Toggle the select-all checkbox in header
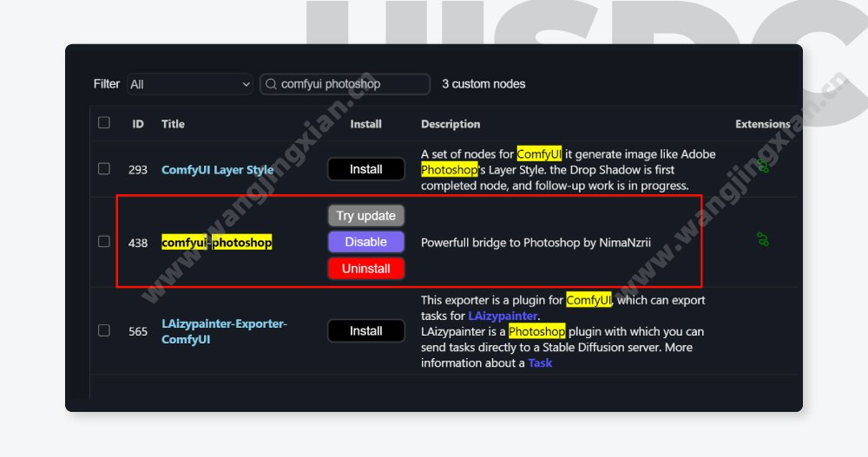The height and width of the screenshot is (457, 868). click(x=103, y=123)
